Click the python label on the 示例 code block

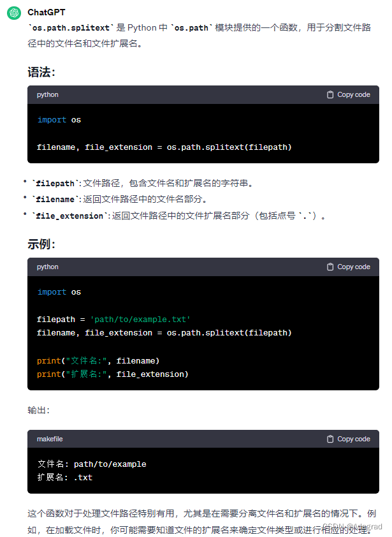click(47, 267)
